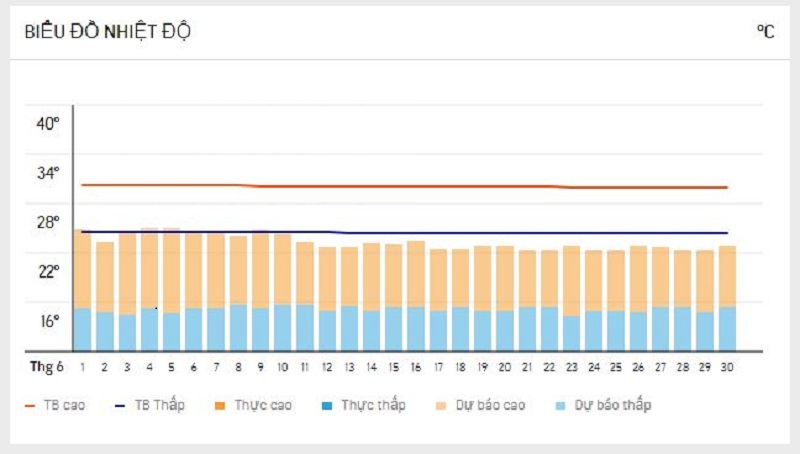Click the dark blue average low temperature line

point(405,233)
